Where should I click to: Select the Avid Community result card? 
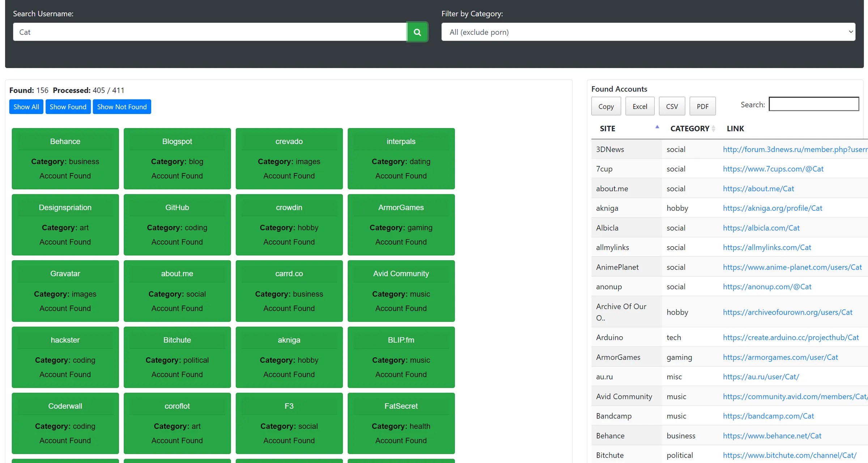[401, 291]
